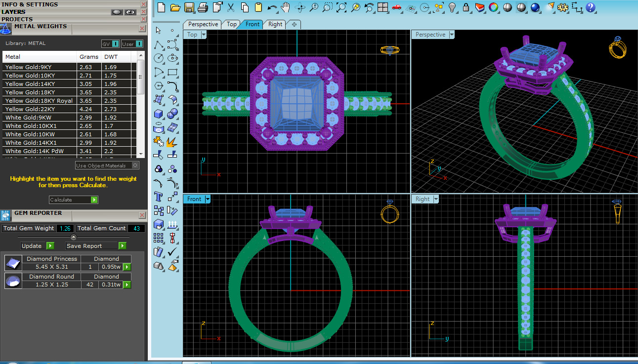Open the Top viewport dropdown menu

coord(204,35)
